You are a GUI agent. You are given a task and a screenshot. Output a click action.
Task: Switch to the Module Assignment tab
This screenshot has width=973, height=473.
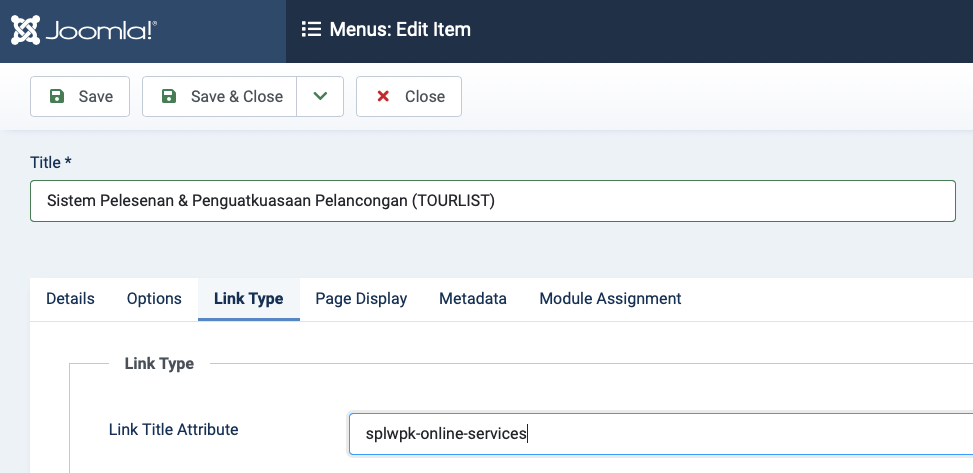pyautogui.click(x=610, y=298)
